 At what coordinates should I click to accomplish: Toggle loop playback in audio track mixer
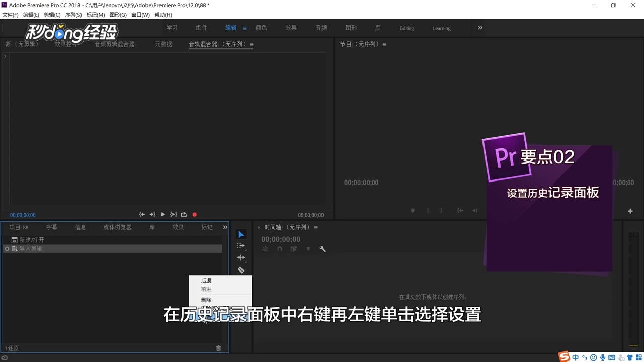(x=184, y=215)
